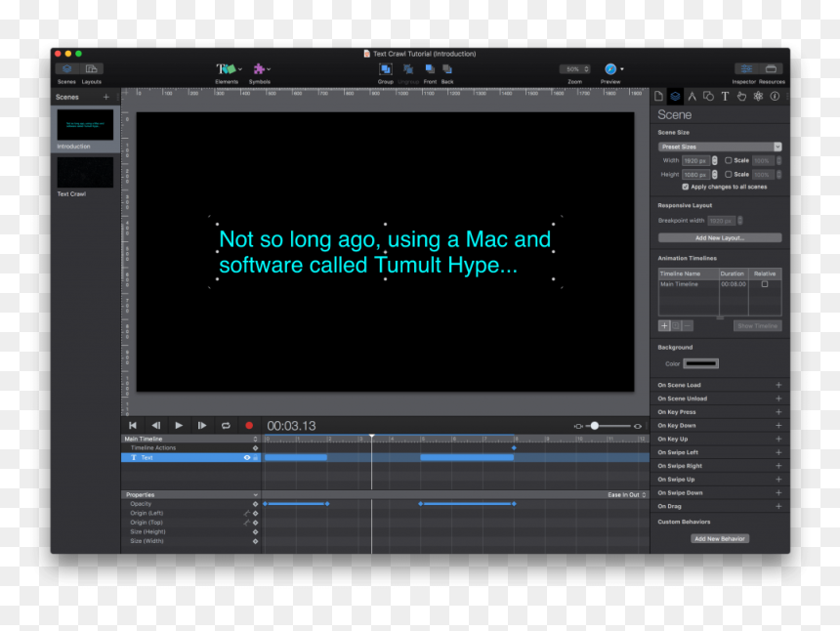Open the Preset Sizes dropdown
The width and height of the screenshot is (840, 631).
pos(720,147)
